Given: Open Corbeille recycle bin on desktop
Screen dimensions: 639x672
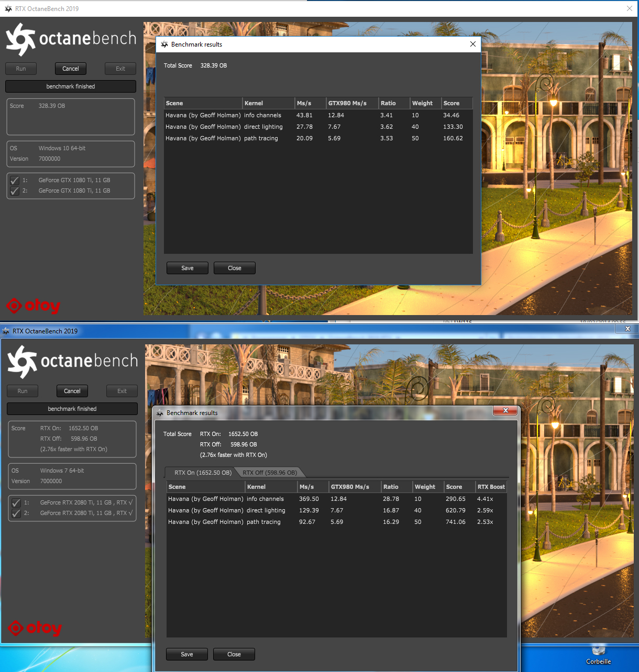Looking at the screenshot, I should (599, 654).
